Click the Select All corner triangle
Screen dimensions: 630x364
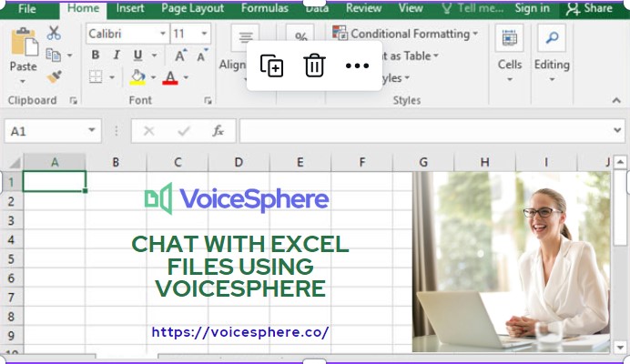(15, 162)
